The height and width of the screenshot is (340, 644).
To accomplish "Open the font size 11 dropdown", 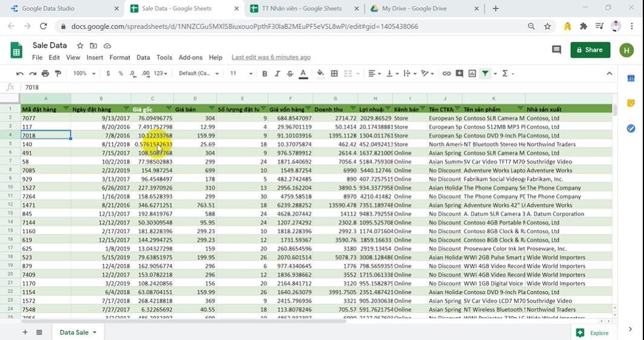I will pyautogui.click(x=241, y=74).
